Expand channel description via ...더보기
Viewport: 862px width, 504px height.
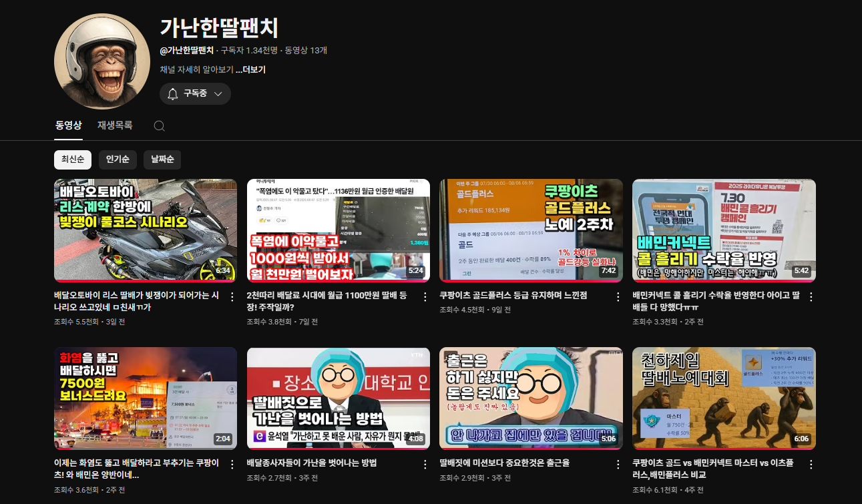[250, 69]
